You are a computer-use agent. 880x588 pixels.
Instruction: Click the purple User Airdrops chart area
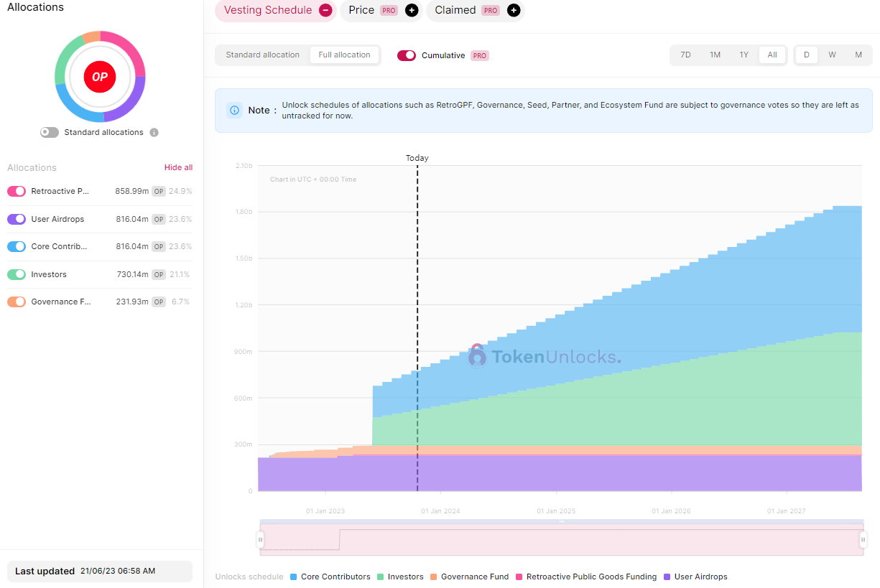[x=560, y=474]
